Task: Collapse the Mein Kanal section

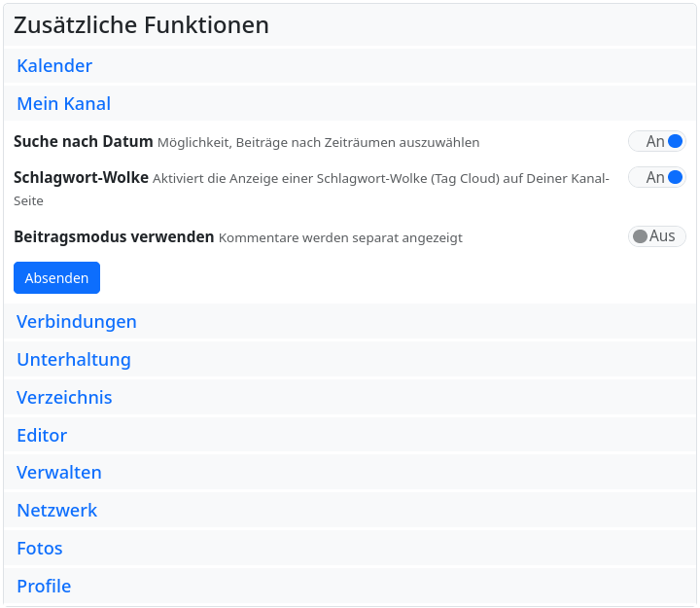Action: tap(63, 104)
